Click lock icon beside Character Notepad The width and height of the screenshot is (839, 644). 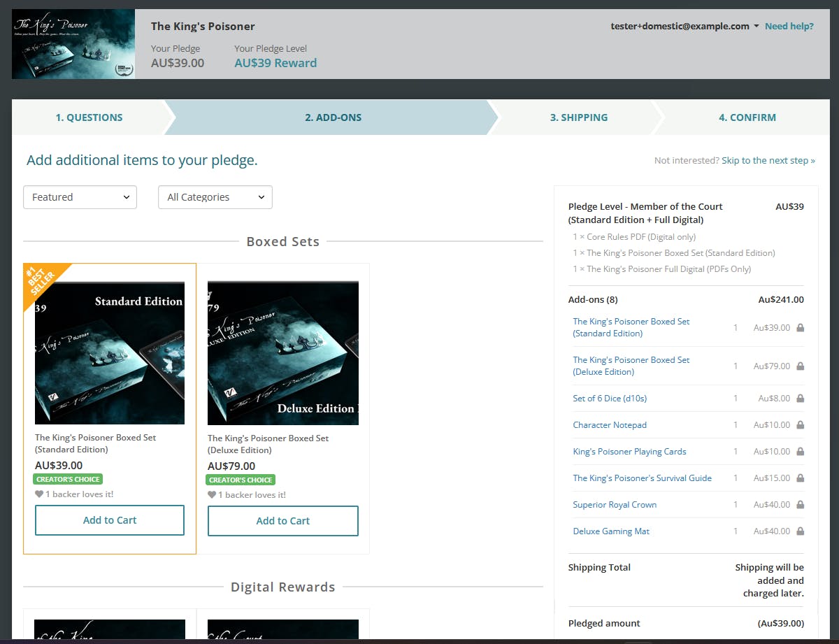coord(800,424)
